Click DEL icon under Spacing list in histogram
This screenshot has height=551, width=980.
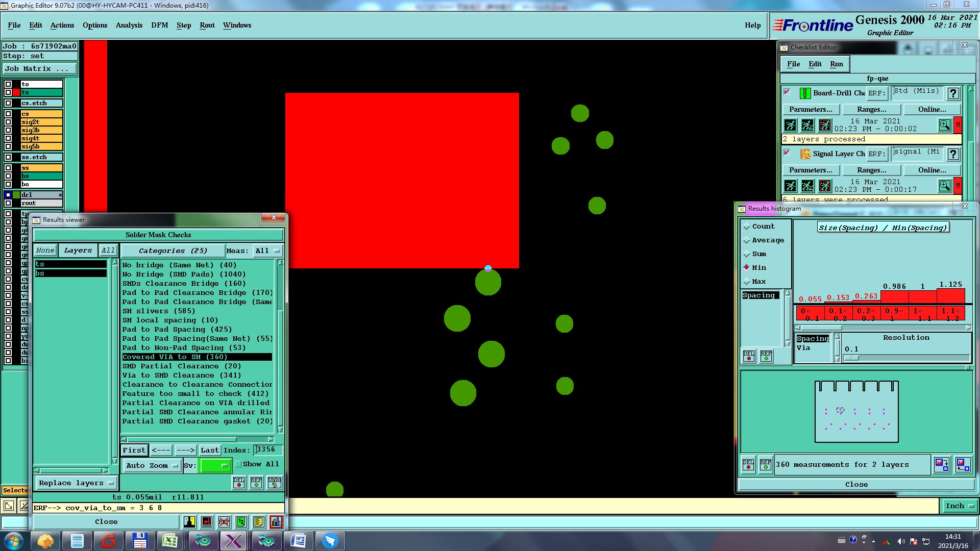pos(749,356)
